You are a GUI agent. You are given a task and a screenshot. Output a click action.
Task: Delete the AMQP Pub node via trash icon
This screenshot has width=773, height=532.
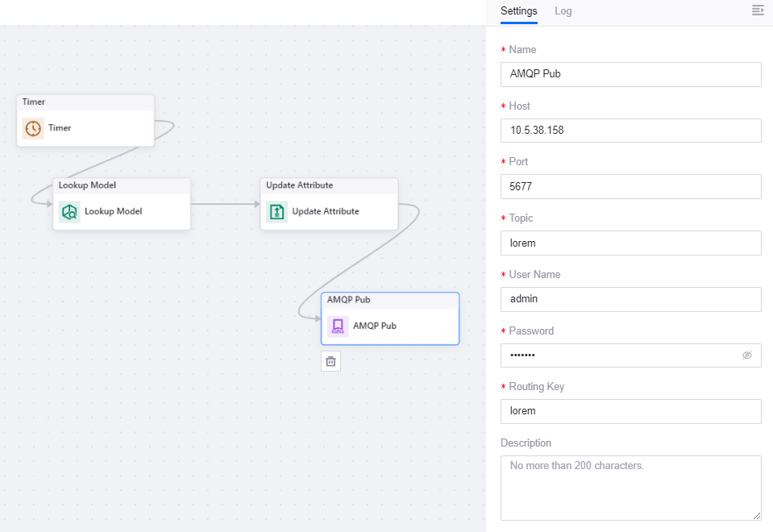pos(330,362)
